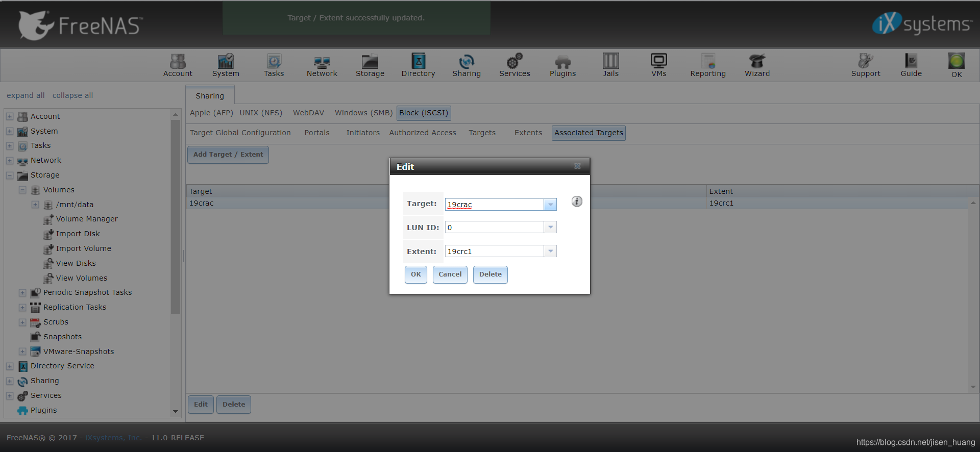
Task: Switch to UNIX (NFS) tab
Action: 261,113
